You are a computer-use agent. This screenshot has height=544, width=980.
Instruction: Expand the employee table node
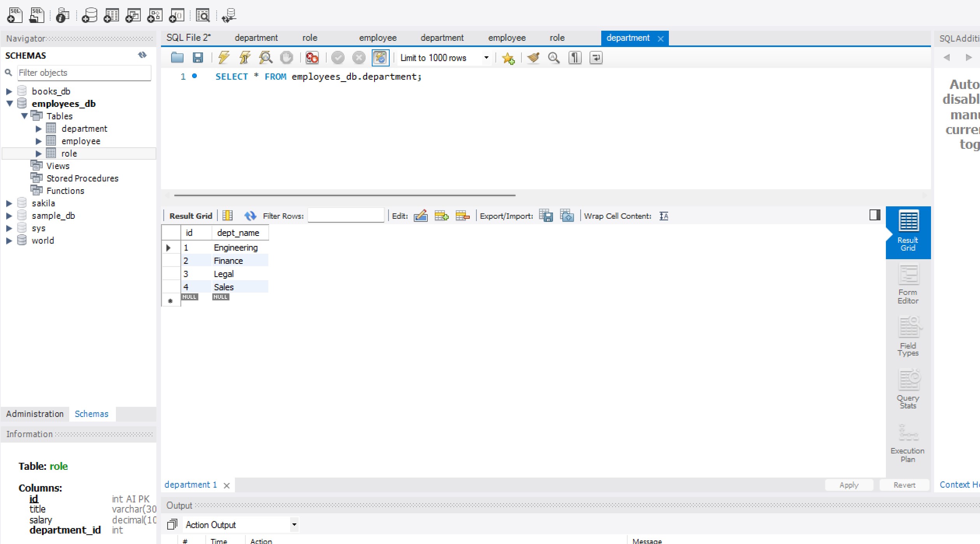coord(38,141)
